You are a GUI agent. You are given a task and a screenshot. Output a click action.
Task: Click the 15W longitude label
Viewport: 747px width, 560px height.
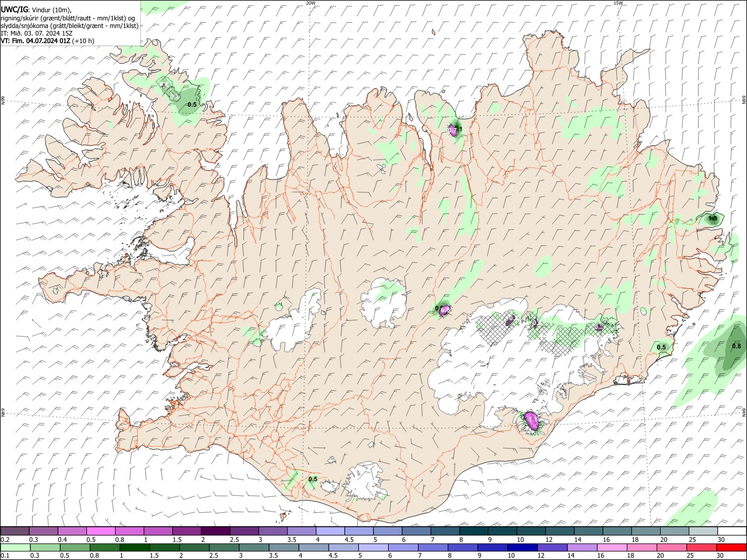click(618, 3)
